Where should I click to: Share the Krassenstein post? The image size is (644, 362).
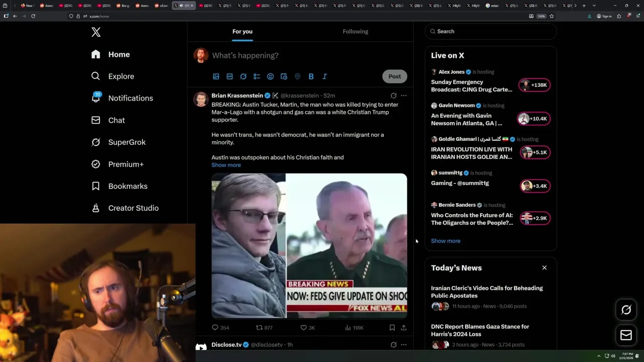point(404,327)
